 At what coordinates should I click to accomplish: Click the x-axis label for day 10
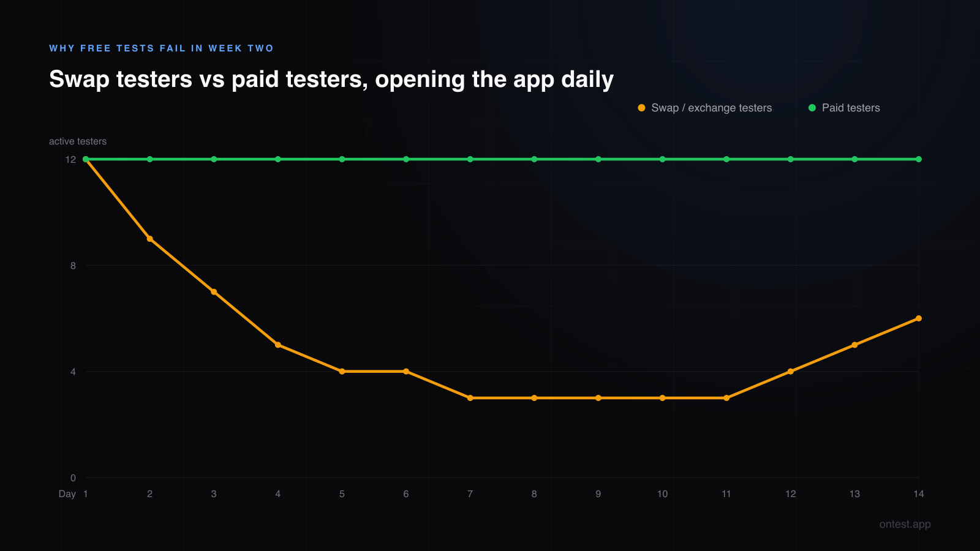coord(663,494)
